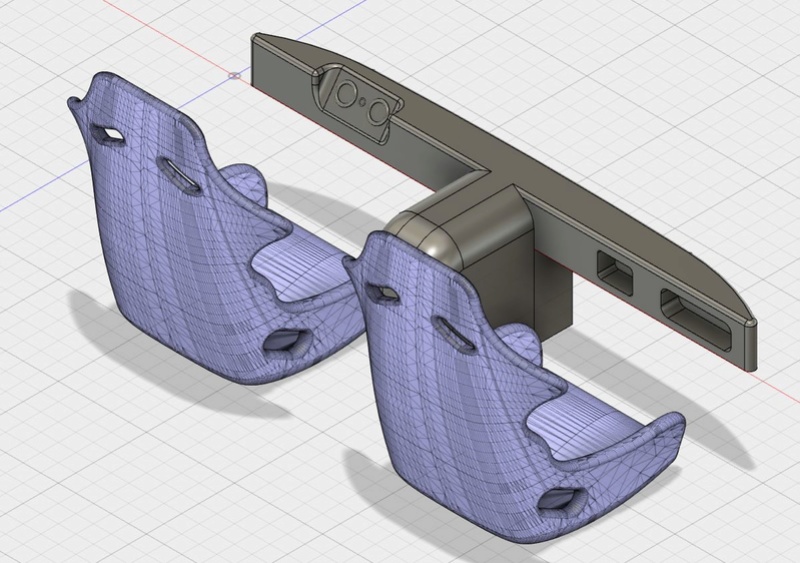This screenshot has height=563, width=800.
Task: Select the right circular gauge cutout
Action: coord(379,110)
